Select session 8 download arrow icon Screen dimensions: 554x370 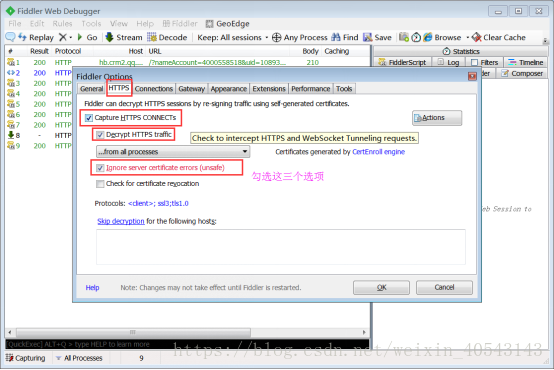(11, 135)
